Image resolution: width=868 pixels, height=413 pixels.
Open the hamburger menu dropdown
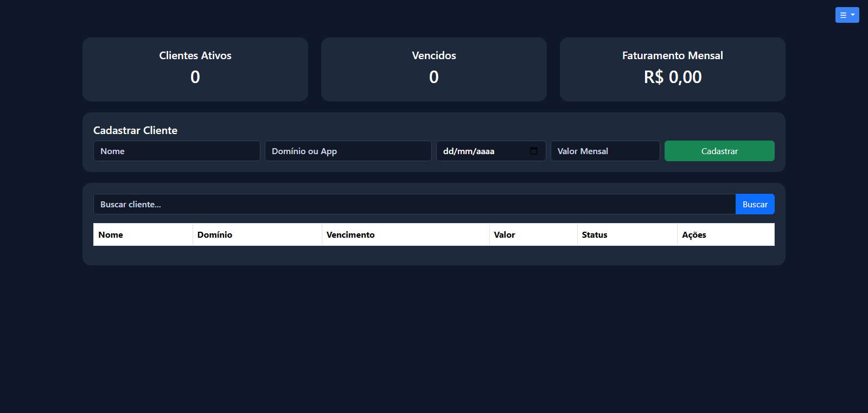pyautogui.click(x=846, y=15)
